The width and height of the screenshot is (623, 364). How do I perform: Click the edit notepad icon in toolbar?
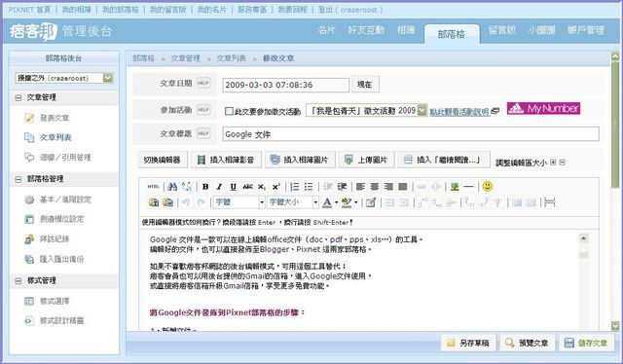[x=371, y=202]
